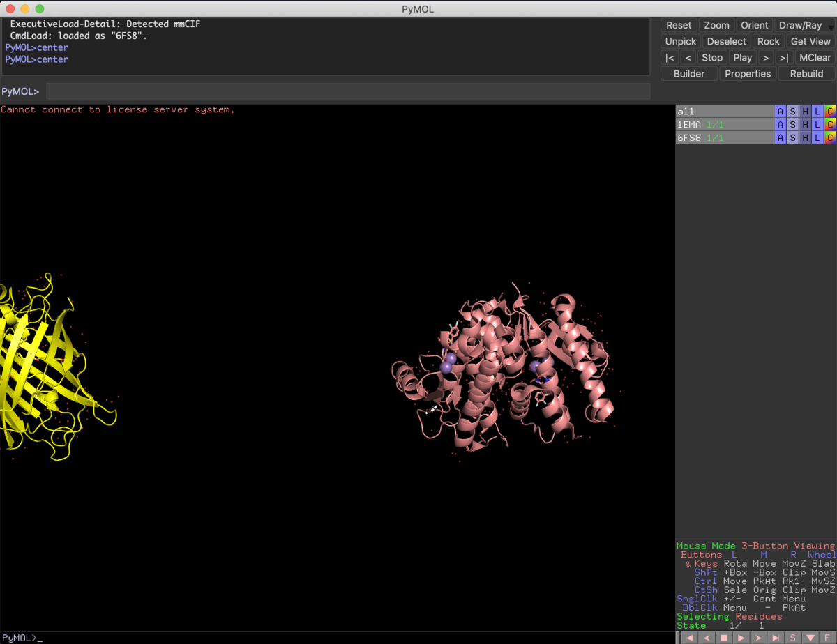This screenshot has width=837, height=644.
Task: Click the Rebuild button
Action: pos(807,74)
